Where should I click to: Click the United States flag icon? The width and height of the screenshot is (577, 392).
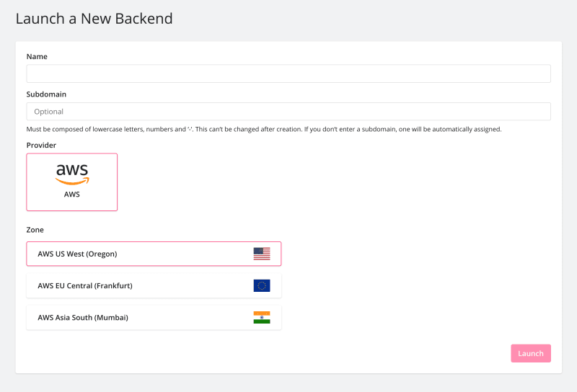pos(262,254)
